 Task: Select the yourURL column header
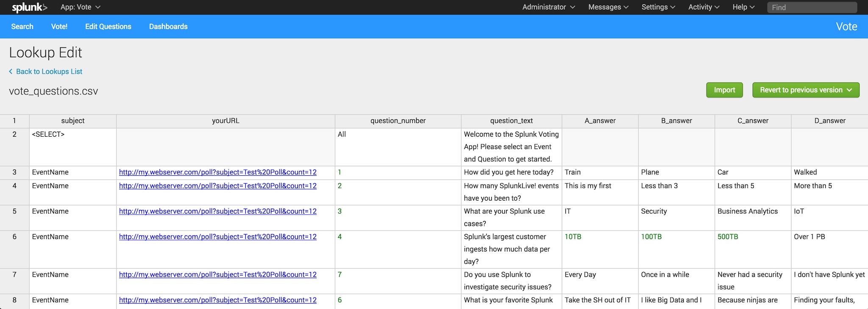click(225, 121)
